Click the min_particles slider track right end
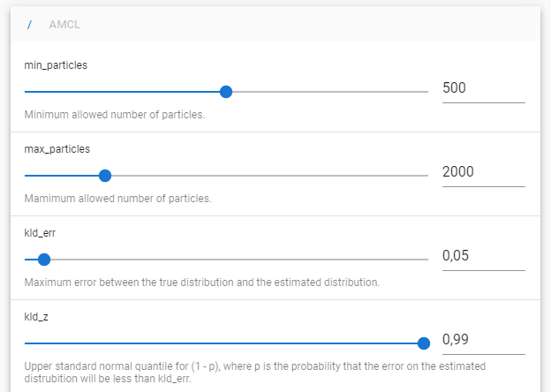The width and height of the screenshot is (551, 392). [x=426, y=92]
